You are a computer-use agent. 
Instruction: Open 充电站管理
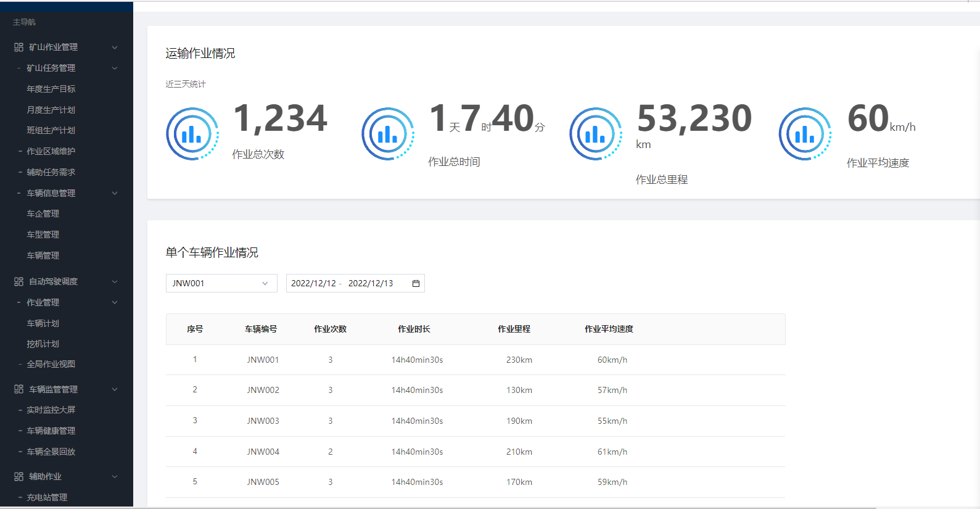click(x=47, y=497)
